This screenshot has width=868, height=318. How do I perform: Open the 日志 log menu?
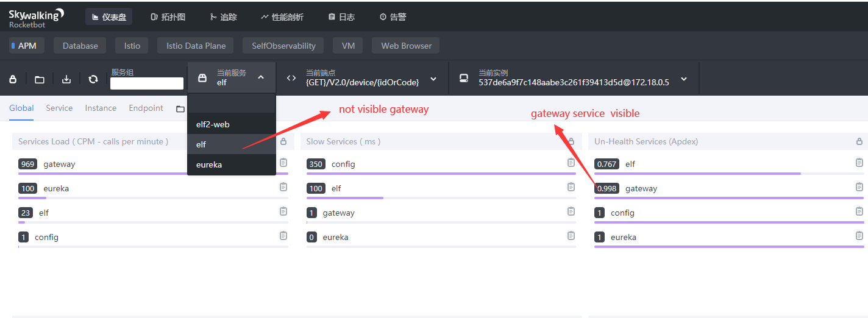pyautogui.click(x=341, y=17)
